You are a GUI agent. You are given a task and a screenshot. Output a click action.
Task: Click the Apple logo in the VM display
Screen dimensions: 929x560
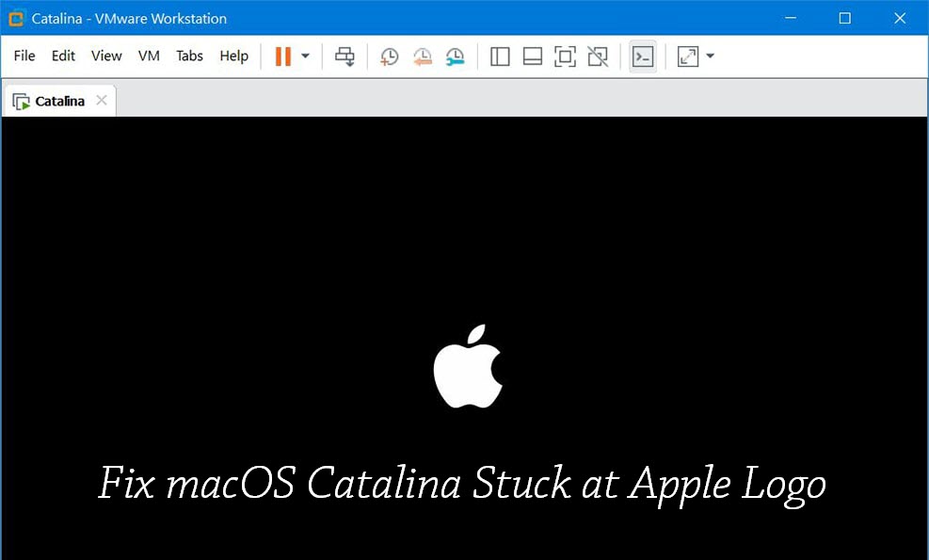tap(468, 365)
